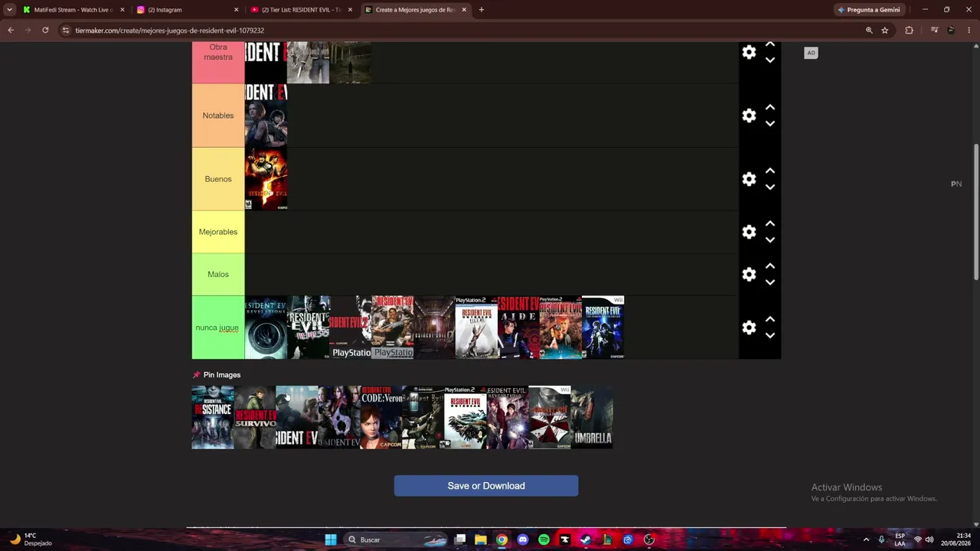Move the nunca jugue tier up
This screenshot has height=551, width=980.
click(770, 320)
